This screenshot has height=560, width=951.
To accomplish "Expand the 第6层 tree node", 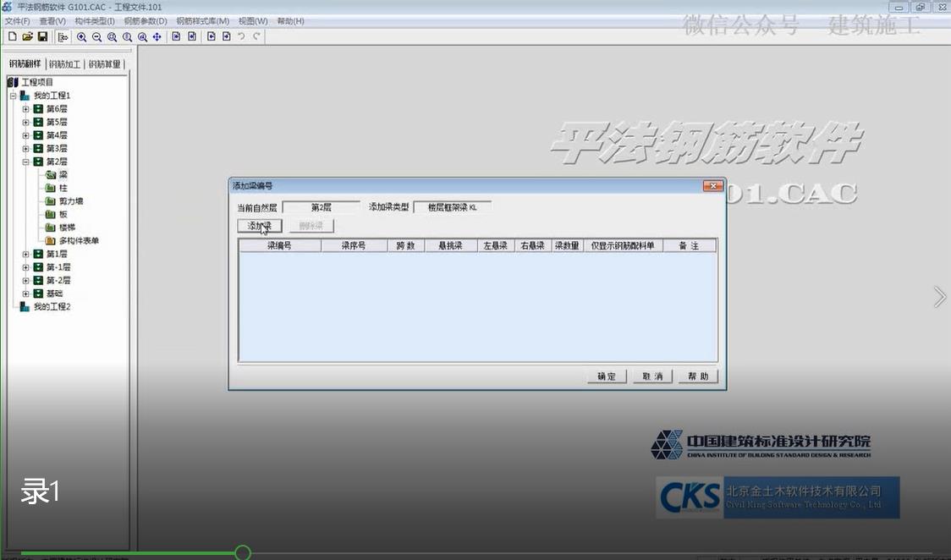I will [25, 109].
